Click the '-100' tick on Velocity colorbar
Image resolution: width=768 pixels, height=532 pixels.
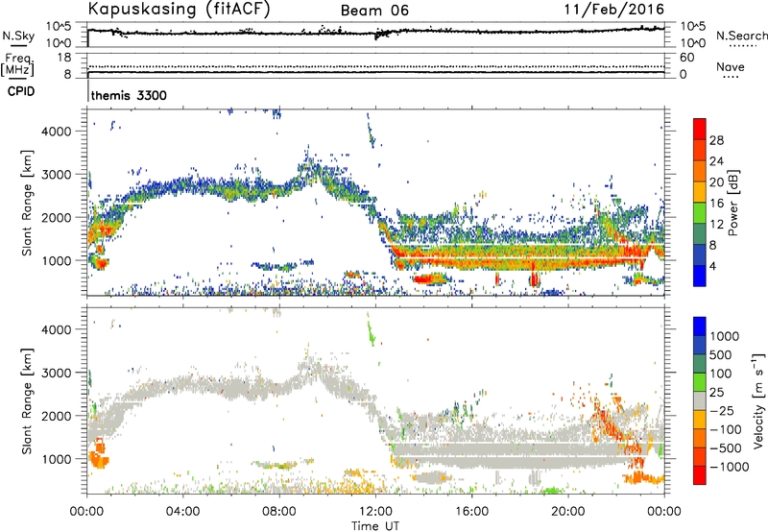[727, 429]
